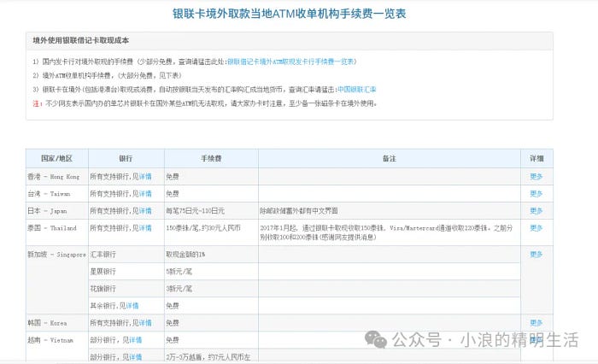Click the 国家/地区 column header
Viewport: 598px width, 364px height.
57,158
